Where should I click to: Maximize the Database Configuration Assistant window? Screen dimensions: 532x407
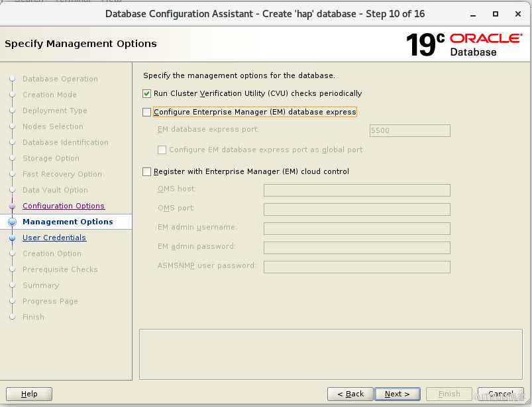(x=496, y=15)
